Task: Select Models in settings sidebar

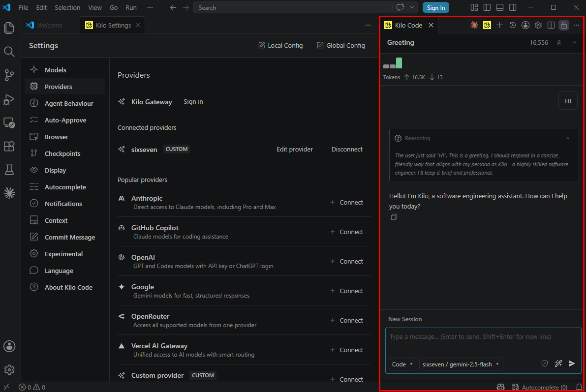Action: [x=65, y=70]
